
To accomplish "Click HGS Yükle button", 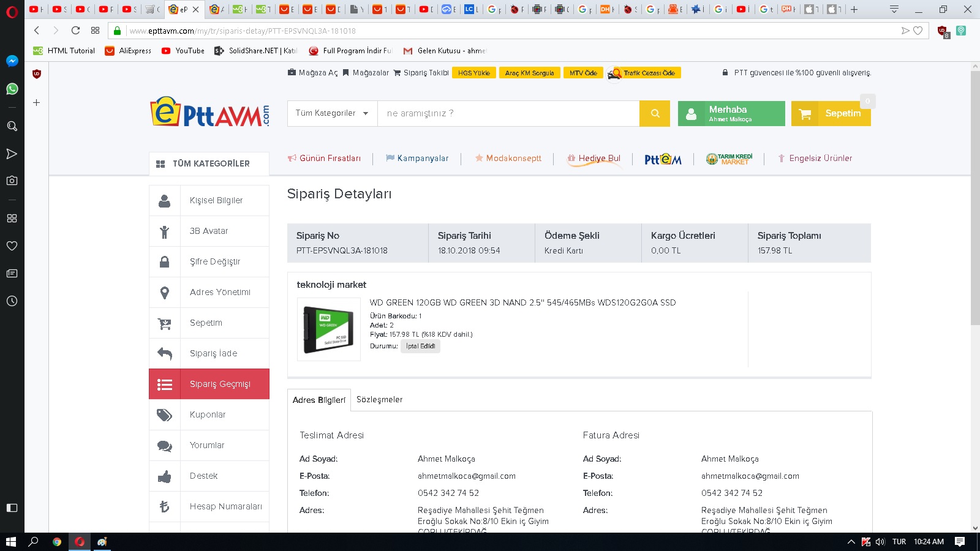I will pyautogui.click(x=474, y=73).
